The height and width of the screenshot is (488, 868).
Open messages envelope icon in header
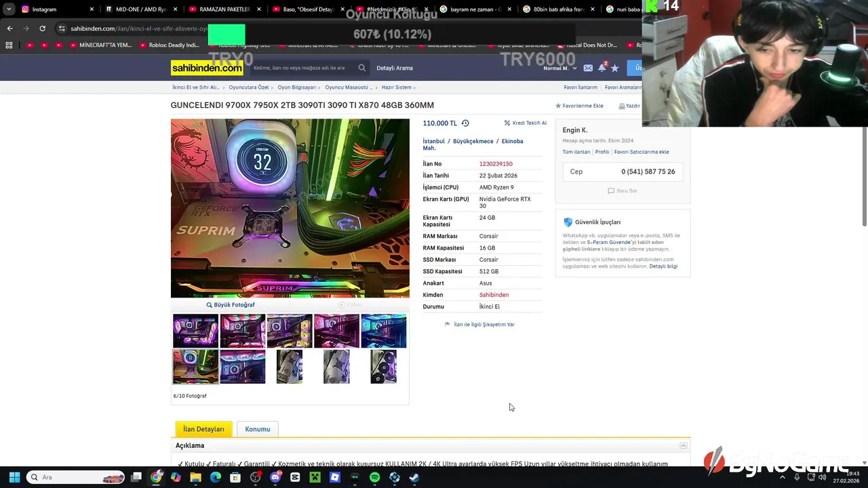click(x=588, y=68)
